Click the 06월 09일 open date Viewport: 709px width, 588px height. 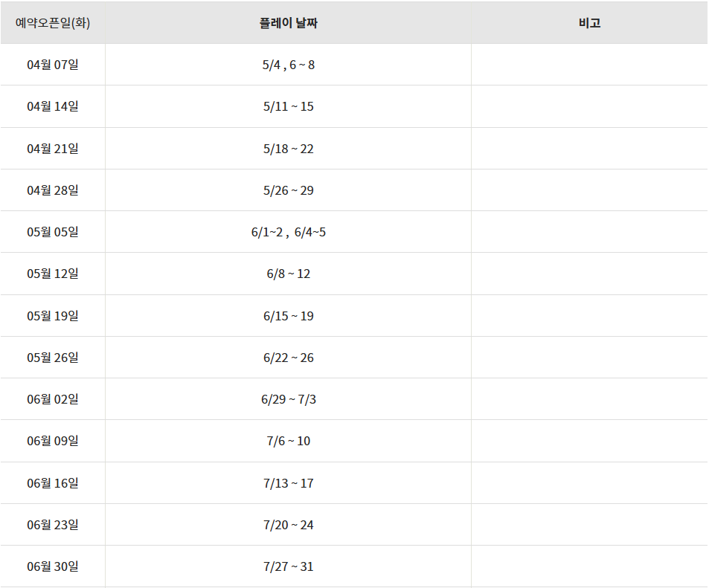pyautogui.click(x=53, y=441)
